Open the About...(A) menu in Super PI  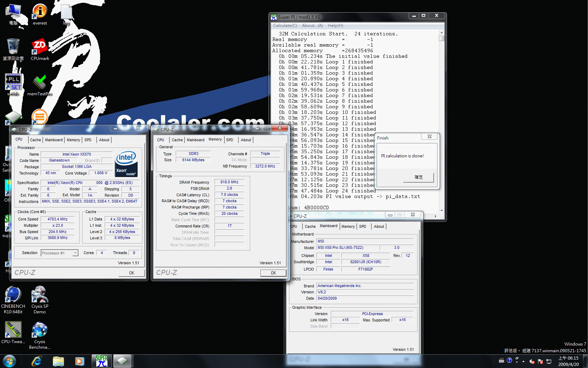tap(312, 26)
